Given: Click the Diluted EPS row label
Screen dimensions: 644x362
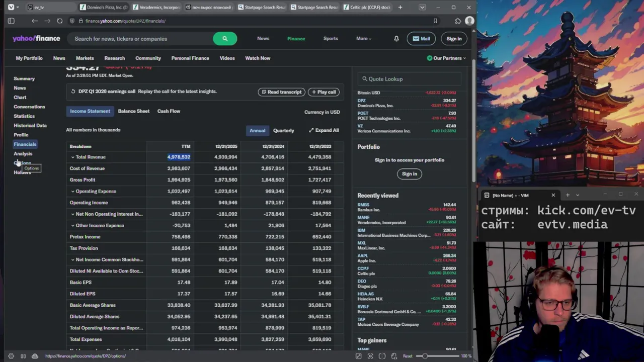Looking at the screenshot, I should (83, 294).
